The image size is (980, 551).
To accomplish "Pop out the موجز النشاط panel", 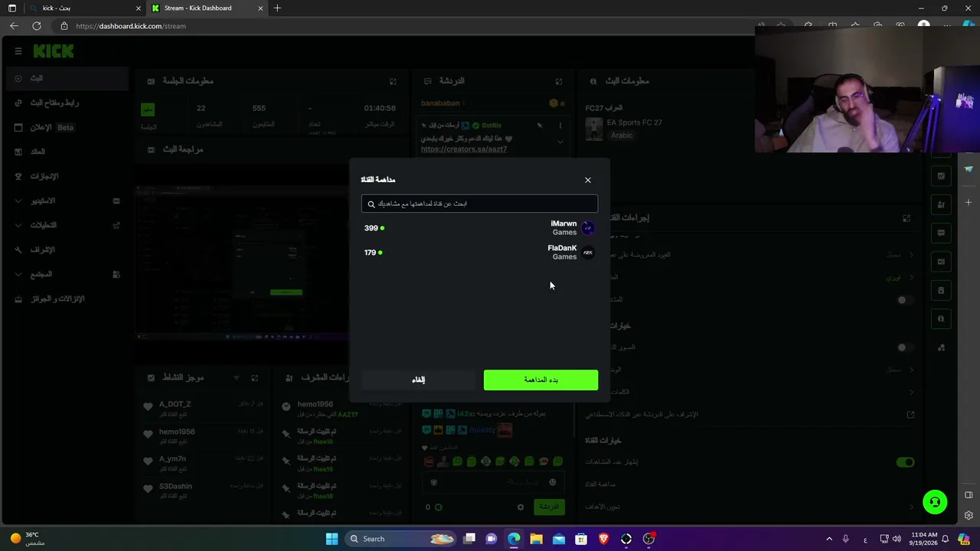I will coord(255,378).
